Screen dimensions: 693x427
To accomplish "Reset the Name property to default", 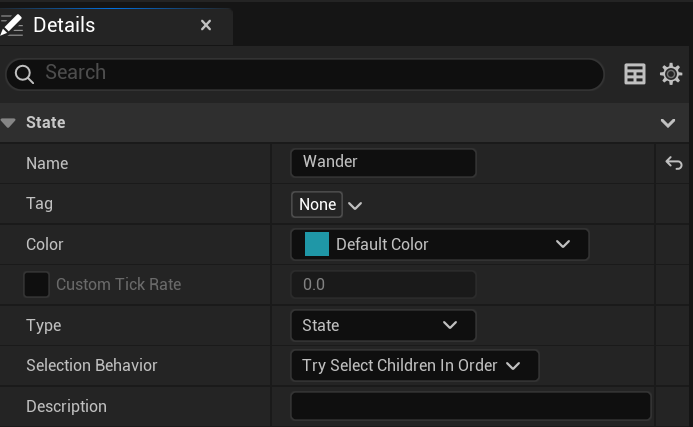I will [673, 163].
